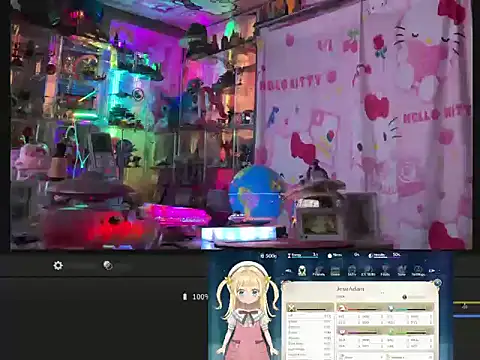Click the moon phase icon in game header
This screenshot has width=480, height=360.
[371, 256]
